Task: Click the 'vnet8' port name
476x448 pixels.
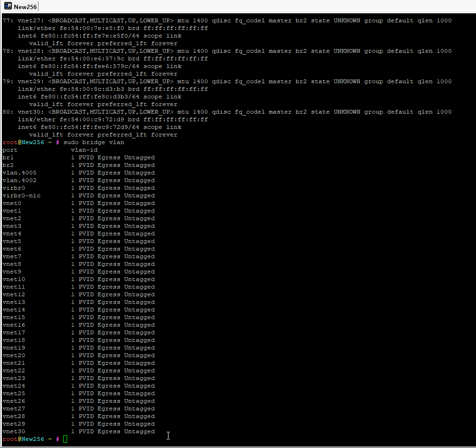Action: pyautogui.click(x=12, y=264)
